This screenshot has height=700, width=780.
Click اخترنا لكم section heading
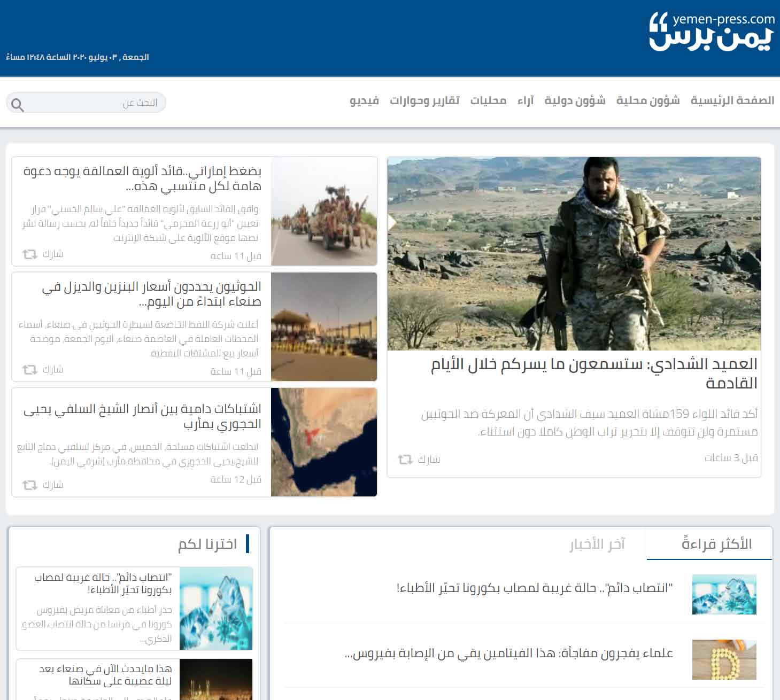click(x=207, y=545)
